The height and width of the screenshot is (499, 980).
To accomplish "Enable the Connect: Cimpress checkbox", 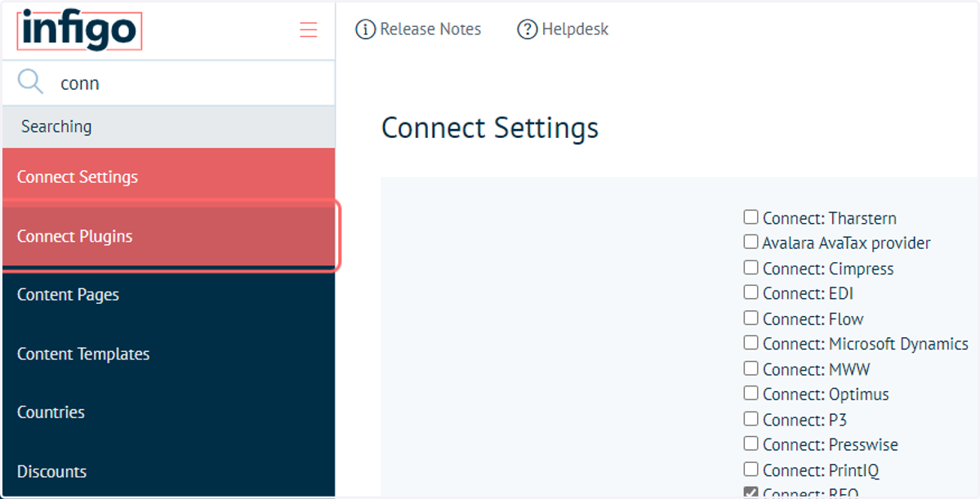I will [751, 268].
